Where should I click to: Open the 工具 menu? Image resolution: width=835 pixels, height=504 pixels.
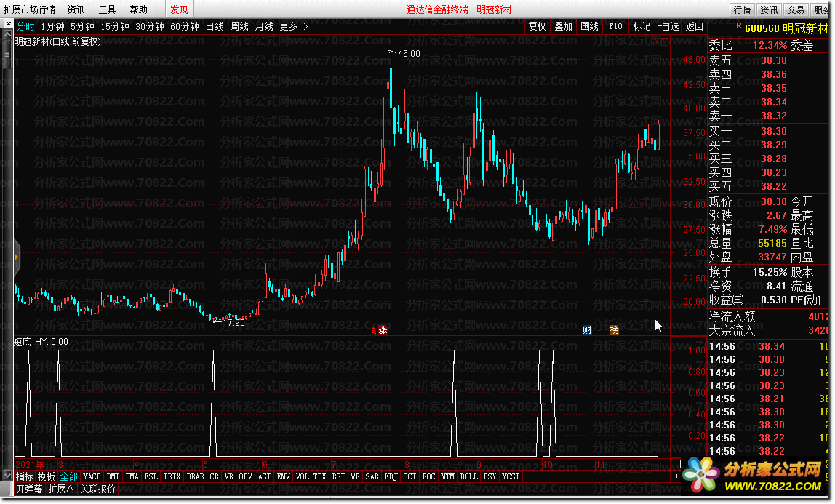click(107, 9)
